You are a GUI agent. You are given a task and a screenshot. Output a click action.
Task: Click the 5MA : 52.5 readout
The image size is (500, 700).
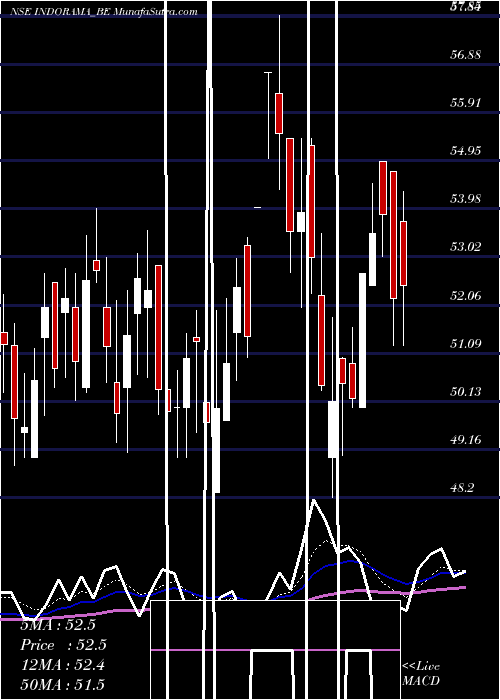click(58, 625)
